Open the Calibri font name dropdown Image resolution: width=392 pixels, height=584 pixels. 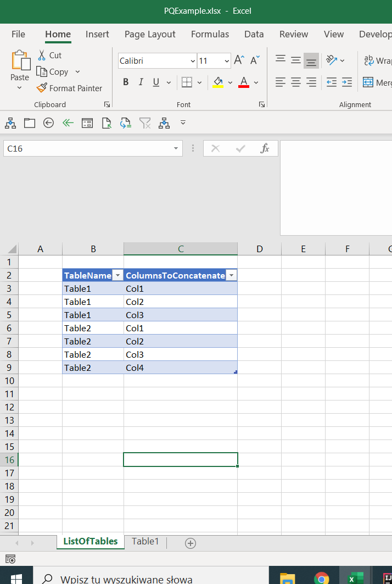193,61
